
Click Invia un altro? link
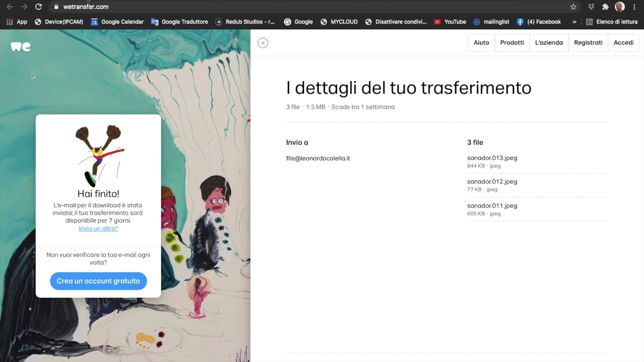point(98,228)
